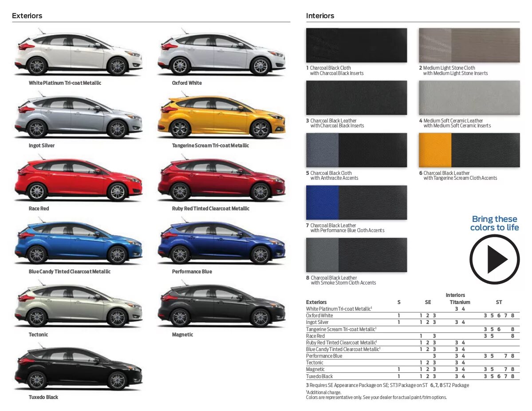Click the Exteriors section heading

[x=27, y=16]
